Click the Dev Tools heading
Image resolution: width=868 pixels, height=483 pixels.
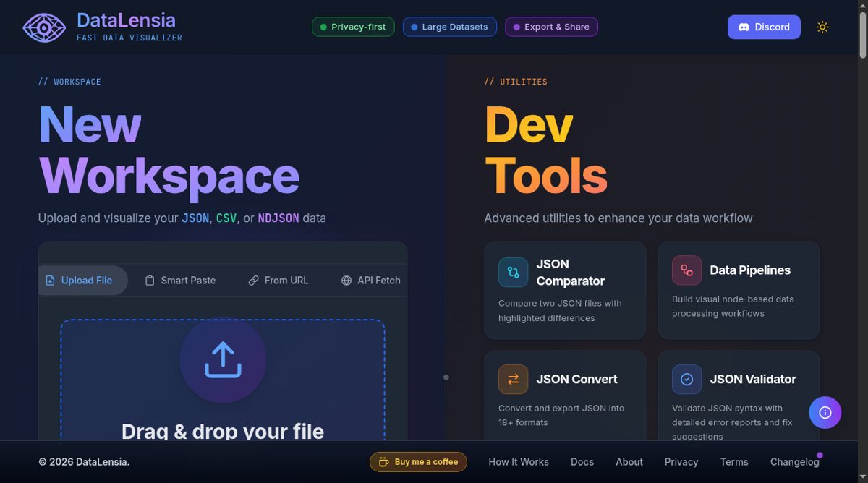(545, 150)
